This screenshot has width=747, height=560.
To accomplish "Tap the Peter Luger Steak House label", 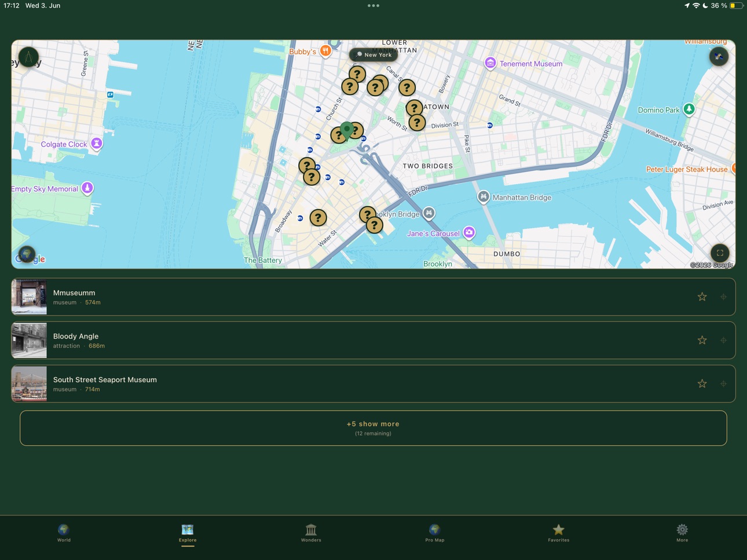I will 687,169.
